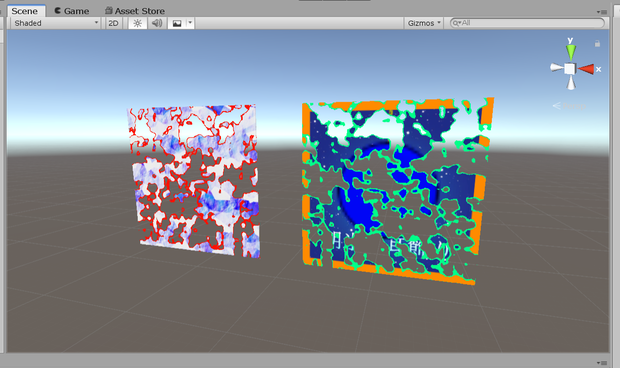Click the Scene view panel options menu icon
Viewport: 620px width, 368px height.
pos(602,12)
